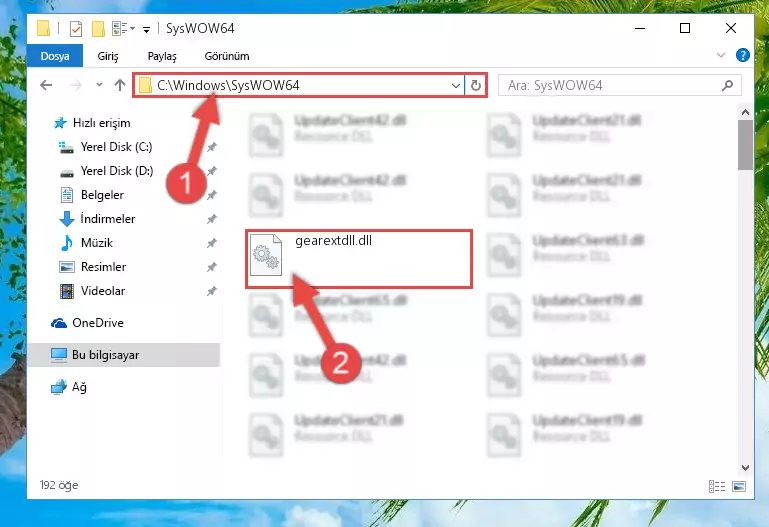Maximize the SysWOW64 window
Viewport: 769px width, 527px height.
click(x=685, y=28)
